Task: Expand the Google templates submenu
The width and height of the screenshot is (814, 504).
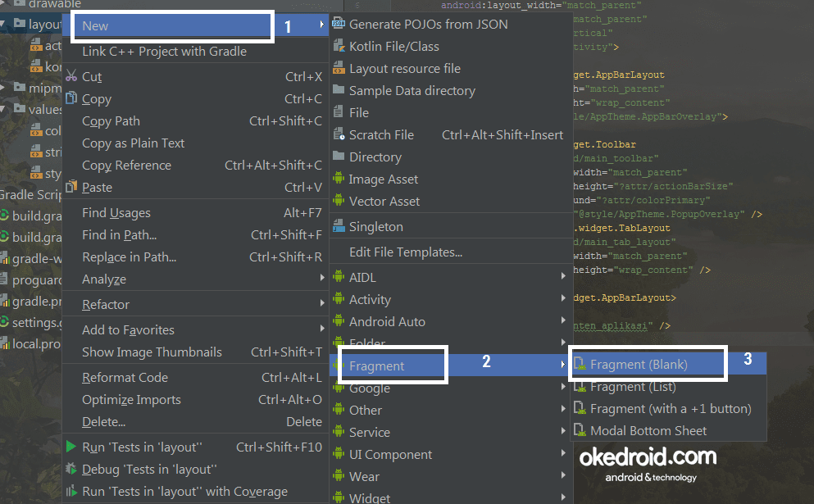Action: pos(562,388)
